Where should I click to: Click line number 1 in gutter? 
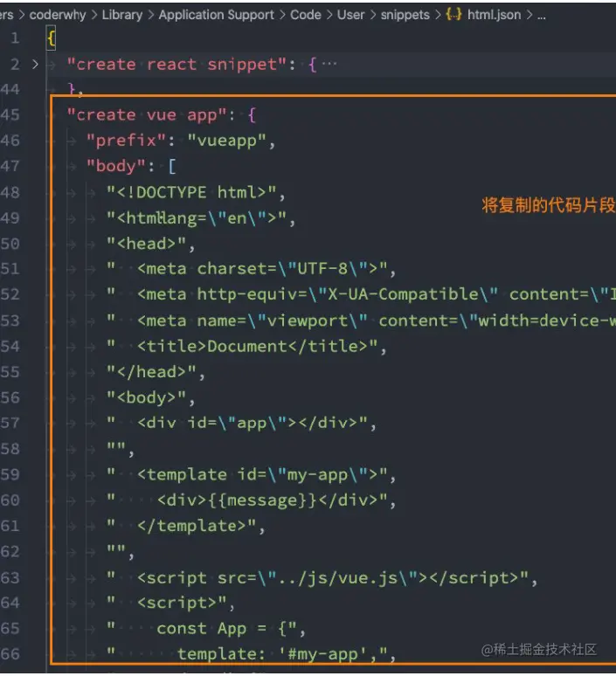pyautogui.click(x=15, y=38)
